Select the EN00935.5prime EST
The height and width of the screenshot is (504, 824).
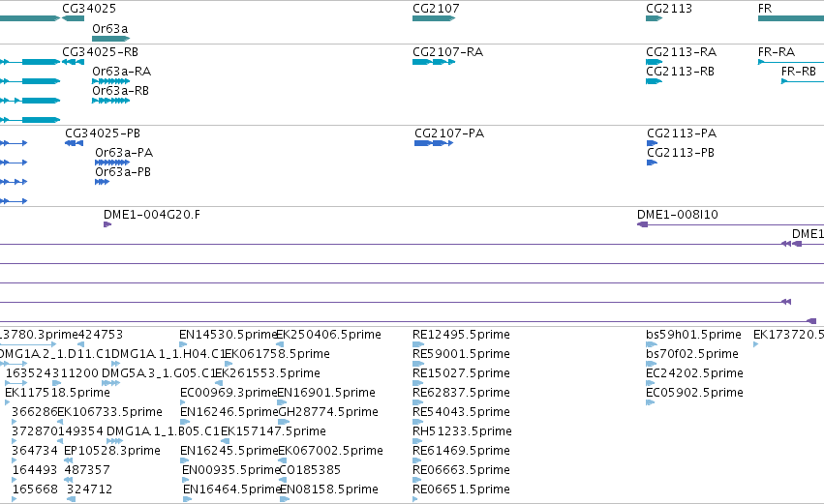tap(230, 470)
